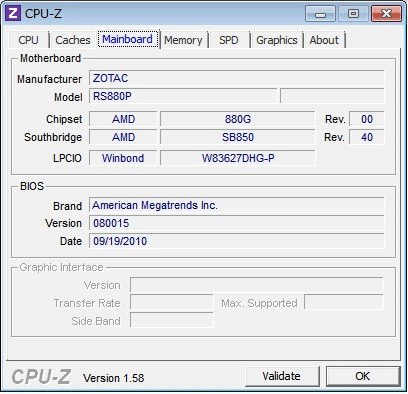Confirm with the OK button
This screenshot has width=408, height=394.
[x=363, y=376]
